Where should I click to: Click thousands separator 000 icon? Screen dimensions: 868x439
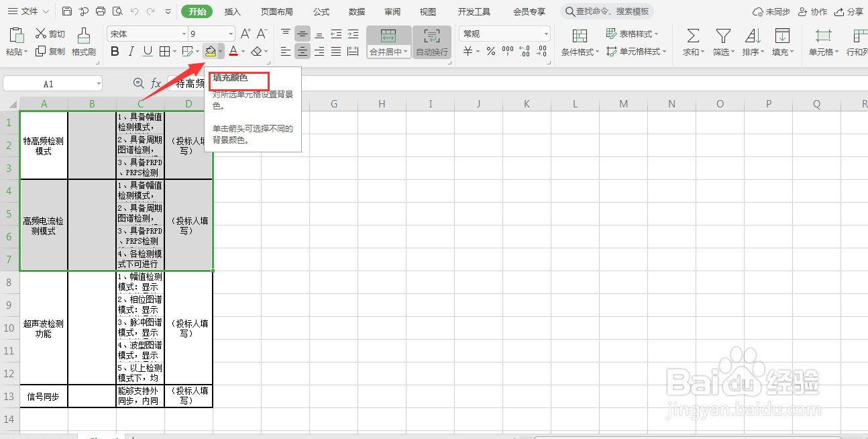508,51
